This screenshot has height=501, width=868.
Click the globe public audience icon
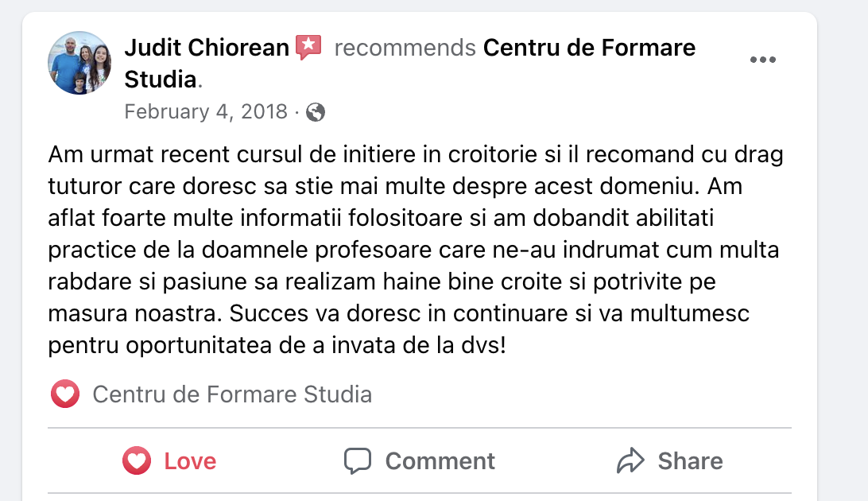click(316, 112)
